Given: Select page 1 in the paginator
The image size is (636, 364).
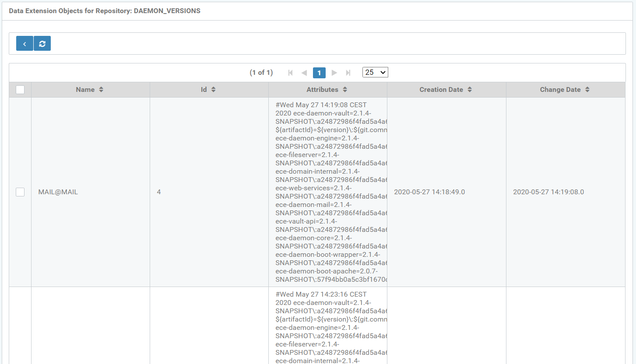Looking at the screenshot, I should pyautogui.click(x=320, y=73).
